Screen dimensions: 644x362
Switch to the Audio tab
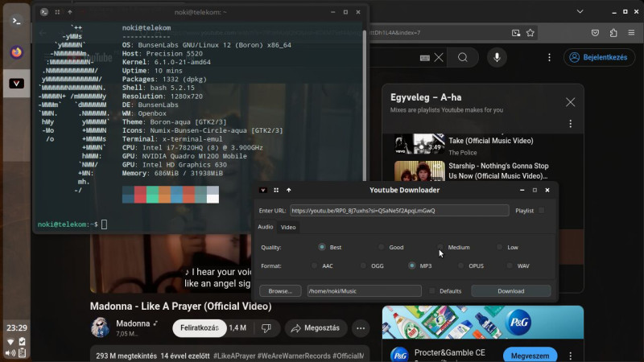266,227
